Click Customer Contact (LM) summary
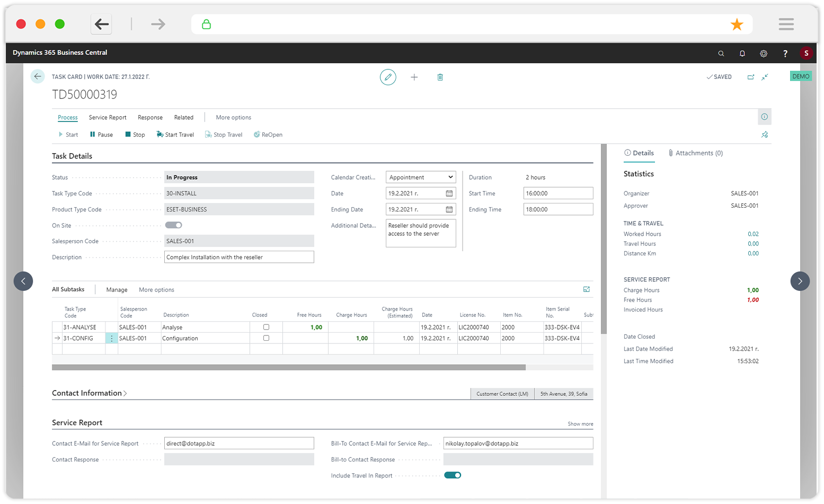The image size is (824, 504). click(x=502, y=394)
